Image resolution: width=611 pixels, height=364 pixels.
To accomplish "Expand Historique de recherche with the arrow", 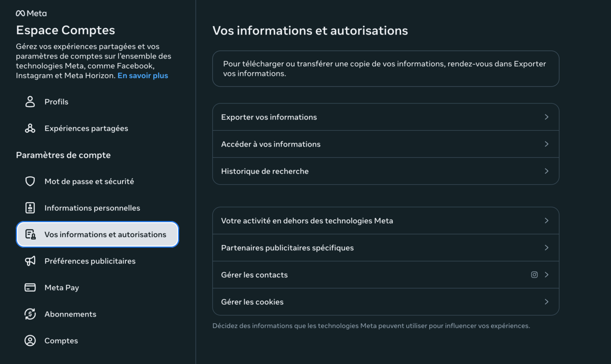I will (546, 171).
